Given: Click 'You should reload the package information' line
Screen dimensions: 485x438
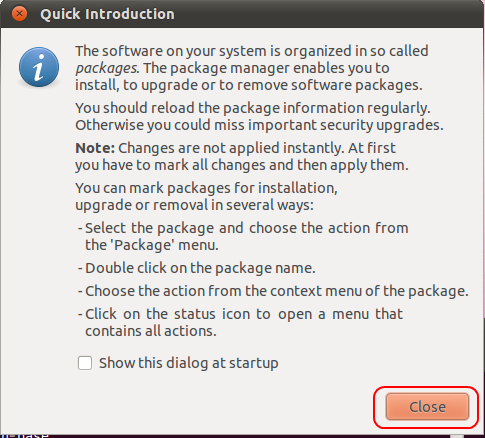Looking at the screenshot, I should pos(253,108).
